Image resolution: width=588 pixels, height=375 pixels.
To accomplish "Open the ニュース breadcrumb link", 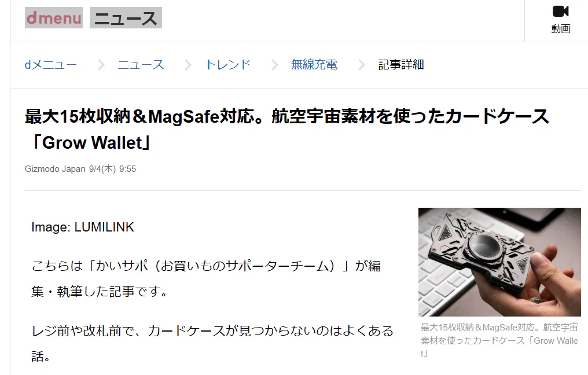I will coord(141,64).
